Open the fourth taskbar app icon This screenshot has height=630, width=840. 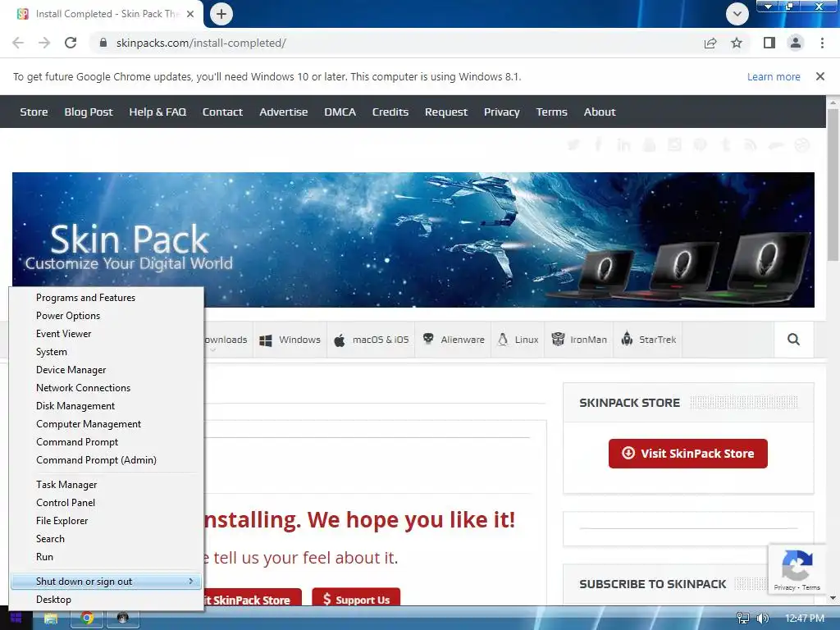[x=123, y=619]
